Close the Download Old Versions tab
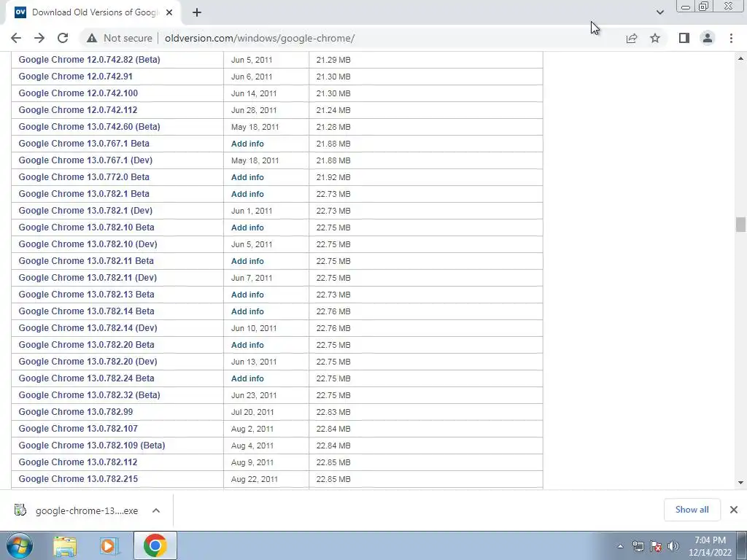Image resolution: width=747 pixels, height=560 pixels. pyautogui.click(x=169, y=12)
